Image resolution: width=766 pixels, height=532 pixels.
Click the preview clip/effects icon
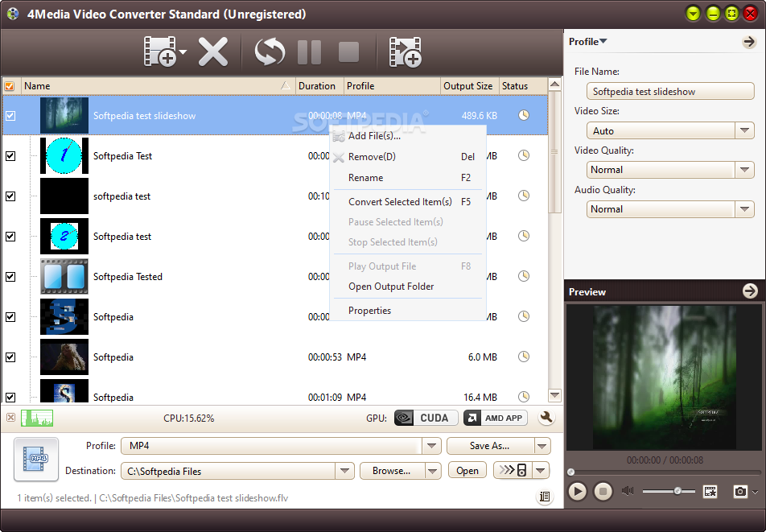coord(710,492)
